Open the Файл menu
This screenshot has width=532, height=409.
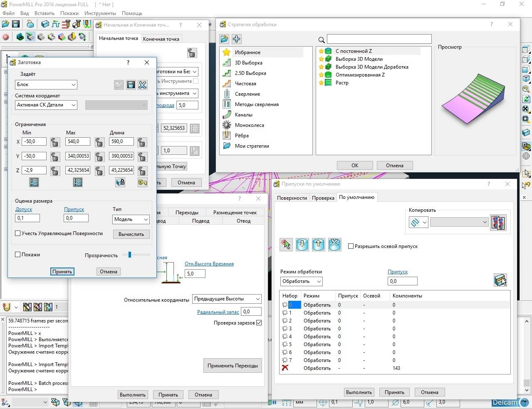click(x=8, y=13)
